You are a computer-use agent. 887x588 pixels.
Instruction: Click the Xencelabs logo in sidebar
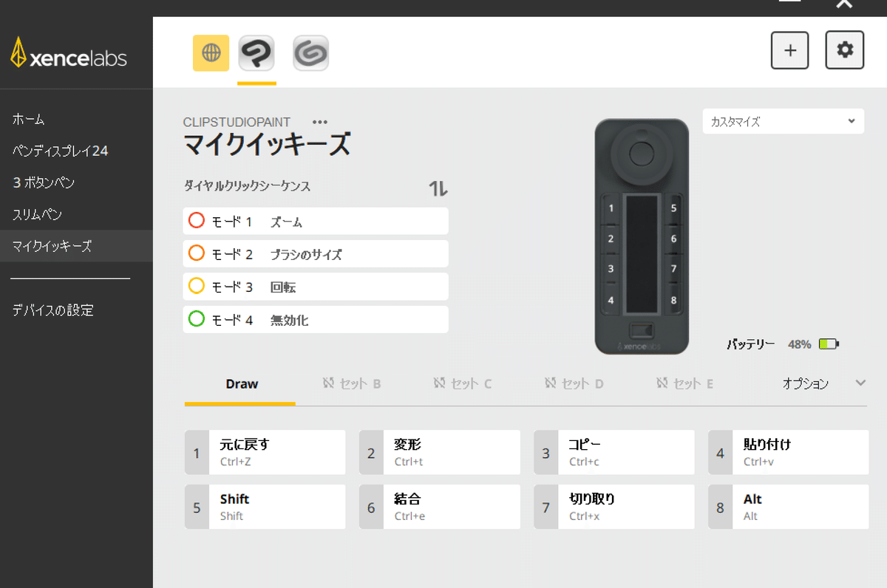click(x=68, y=53)
